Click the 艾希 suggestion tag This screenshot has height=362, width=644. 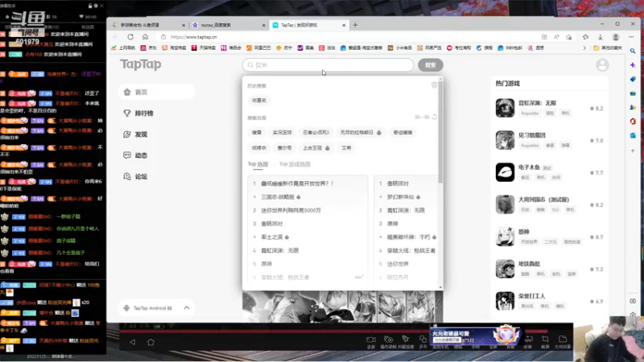coord(346,148)
